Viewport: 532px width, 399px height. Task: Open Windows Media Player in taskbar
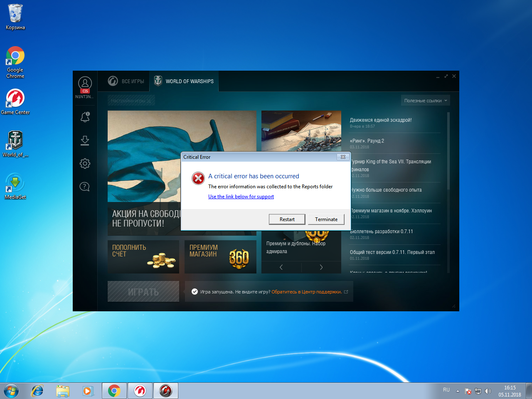point(88,391)
